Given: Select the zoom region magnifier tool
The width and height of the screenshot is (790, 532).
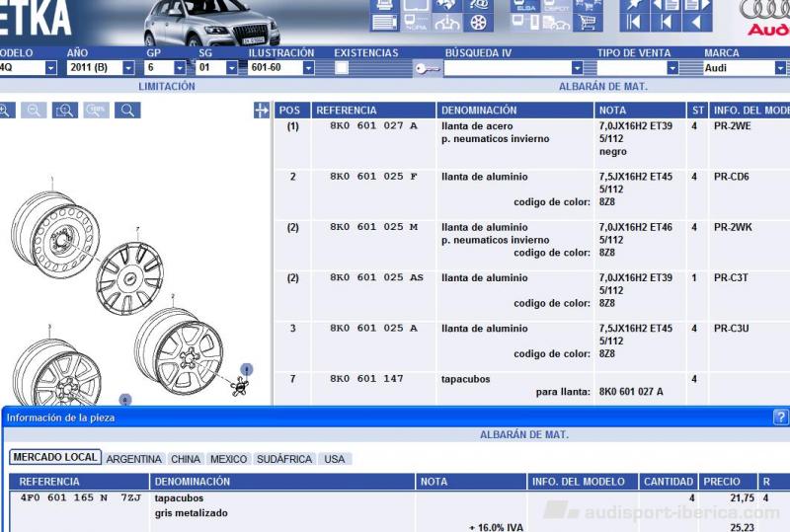Looking at the screenshot, I should click(65, 111).
